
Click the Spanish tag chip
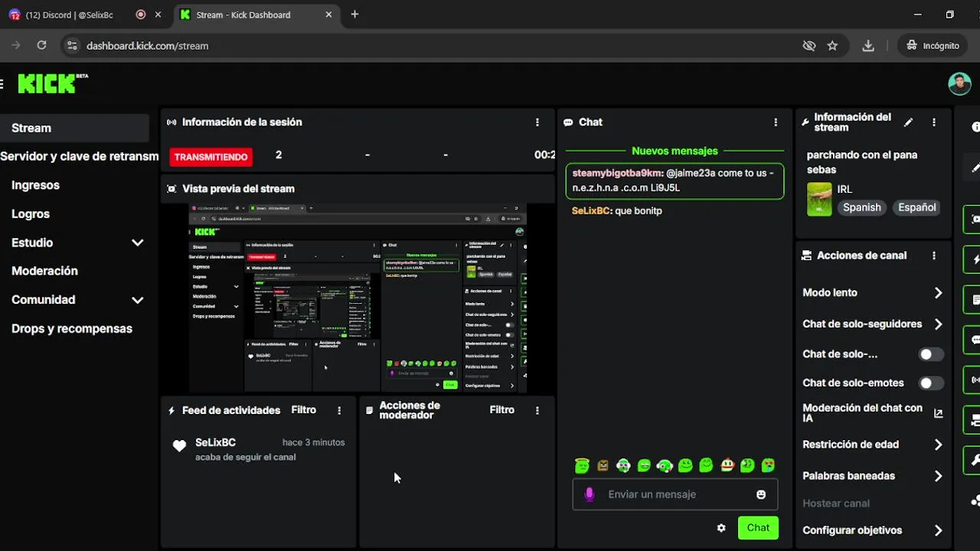[862, 207]
